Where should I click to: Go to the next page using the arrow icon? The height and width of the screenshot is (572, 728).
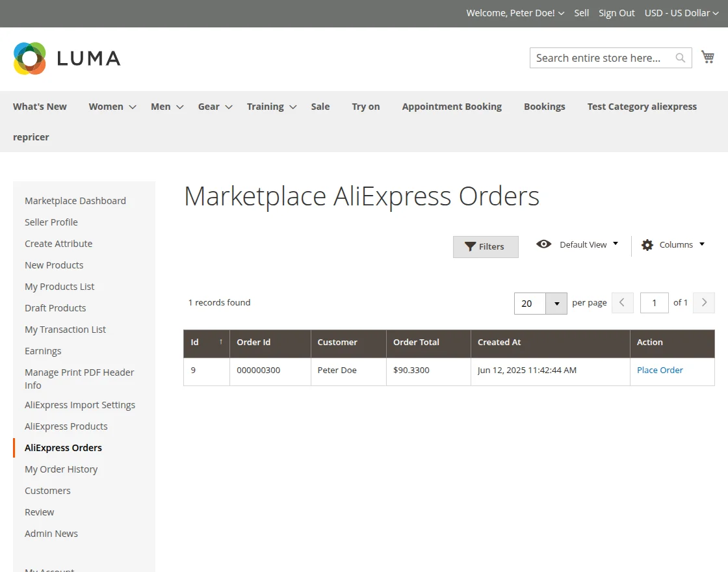703,302
